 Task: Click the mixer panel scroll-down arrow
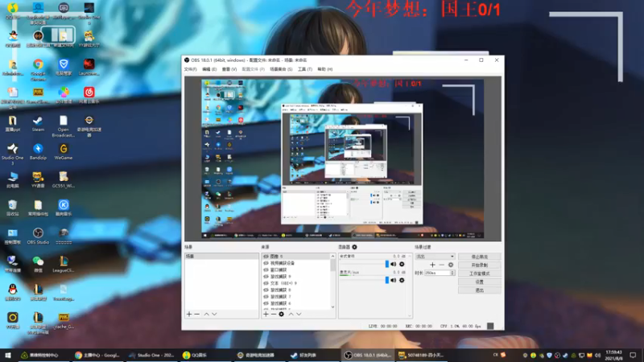pyautogui.click(x=410, y=315)
